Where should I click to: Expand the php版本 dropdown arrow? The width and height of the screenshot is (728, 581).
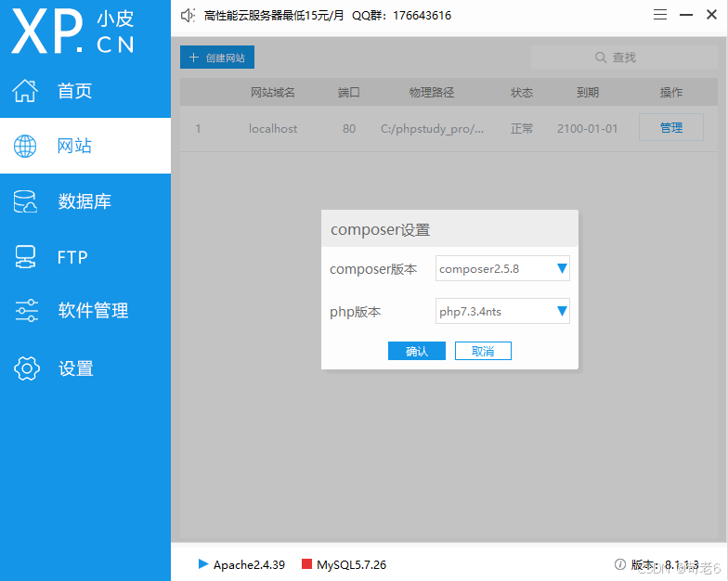[x=562, y=311]
